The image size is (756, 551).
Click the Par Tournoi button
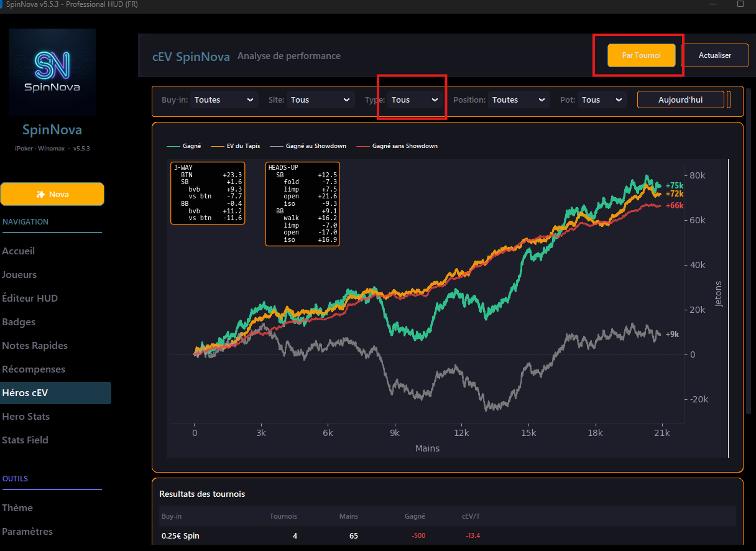[x=641, y=55]
